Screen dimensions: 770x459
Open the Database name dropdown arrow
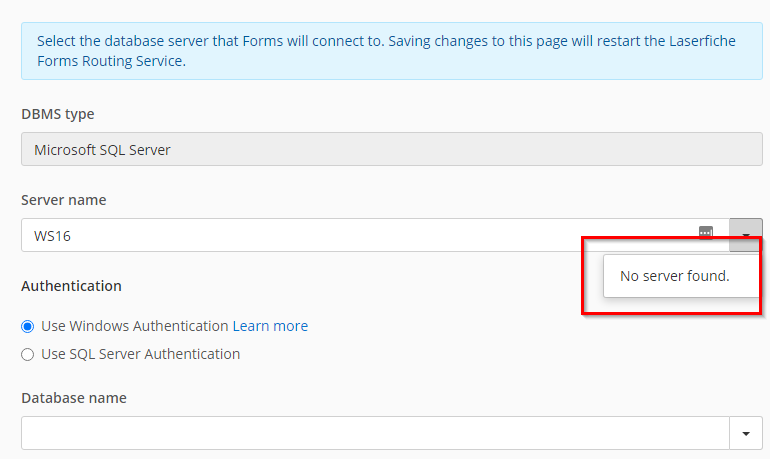[x=746, y=433]
